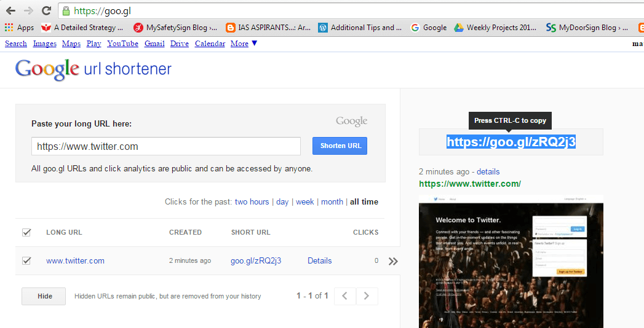Click the CREATED column header
This screenshot has height=328, width=644.
click(185, 232)
